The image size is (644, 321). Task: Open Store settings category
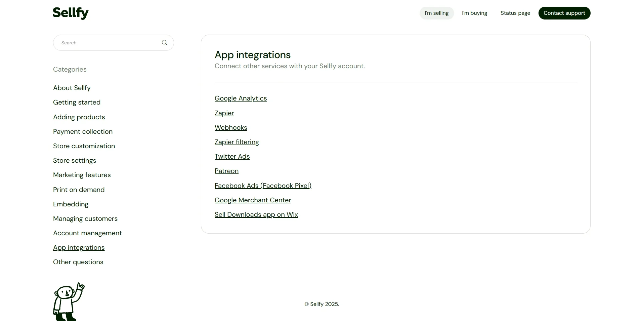click(75, 160)
